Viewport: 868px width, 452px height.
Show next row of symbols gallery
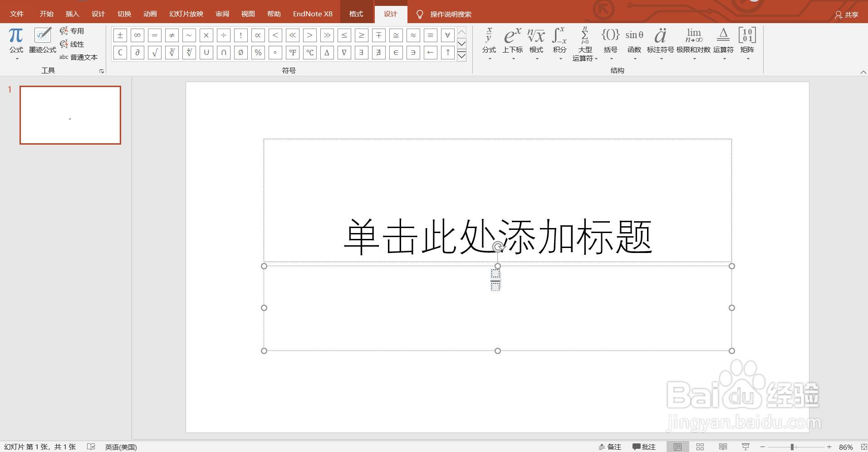[x=462, y=44]
